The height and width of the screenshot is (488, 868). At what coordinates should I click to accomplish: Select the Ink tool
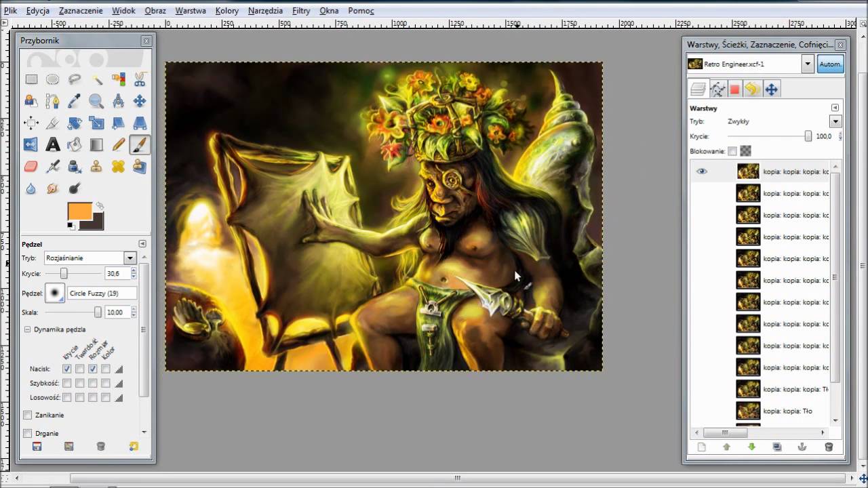click(75, 166)
